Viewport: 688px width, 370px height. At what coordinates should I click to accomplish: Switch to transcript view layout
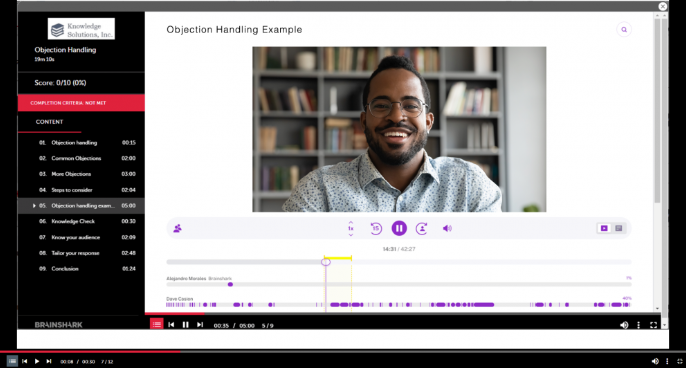tap(619, 228)
